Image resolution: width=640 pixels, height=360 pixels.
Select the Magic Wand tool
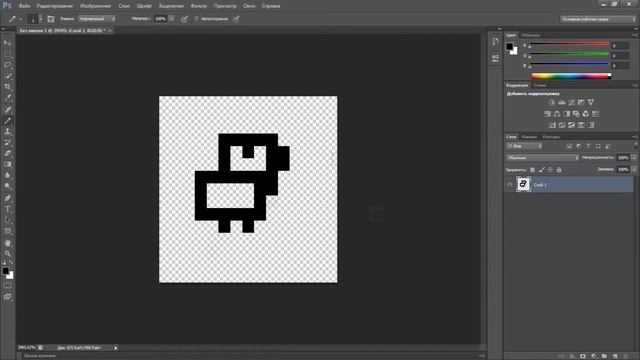[7, 76]
